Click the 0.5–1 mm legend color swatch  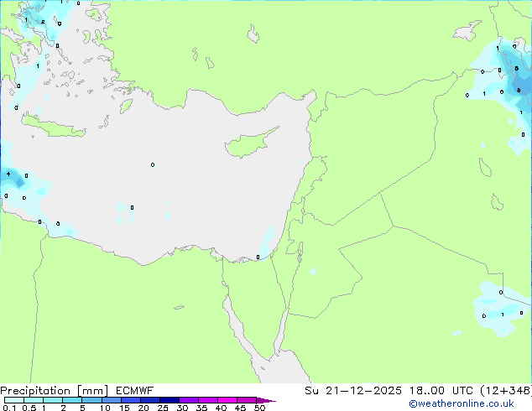click(x=34, y=400)
